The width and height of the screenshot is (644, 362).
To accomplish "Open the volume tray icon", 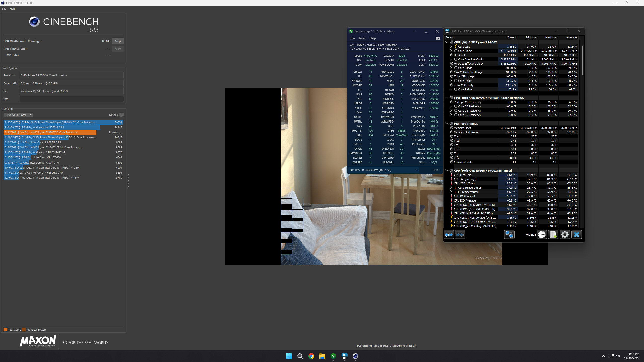I will click(617, 356).
